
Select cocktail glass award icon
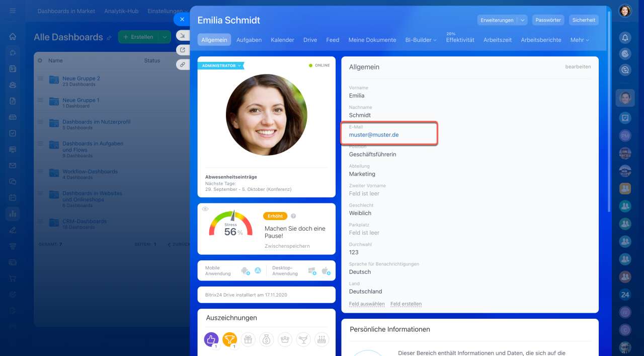coord(303,340)
